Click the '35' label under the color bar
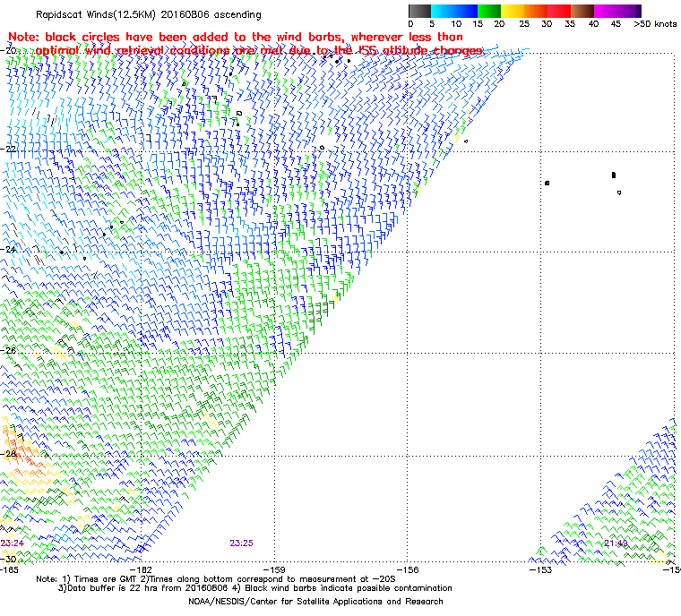The image size is (681, 616). pyautogui.click(x=570, y=24)
